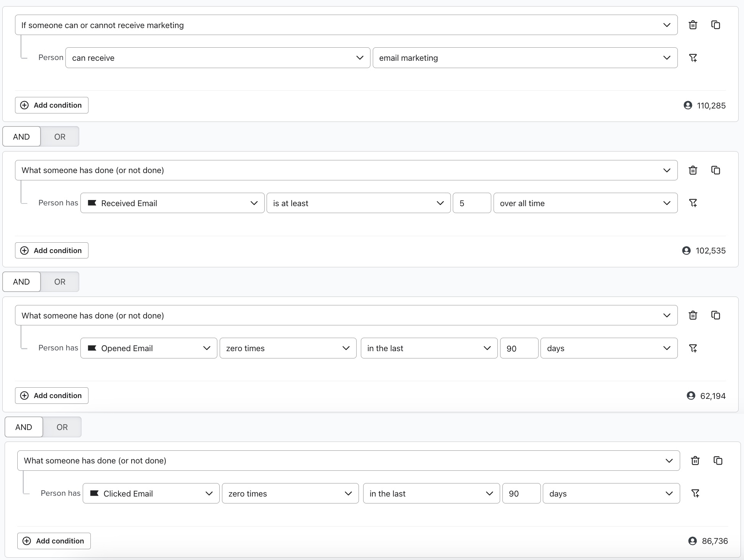Delete the Received Email condition block
This screenshot has height=560, width=744.
693,170
